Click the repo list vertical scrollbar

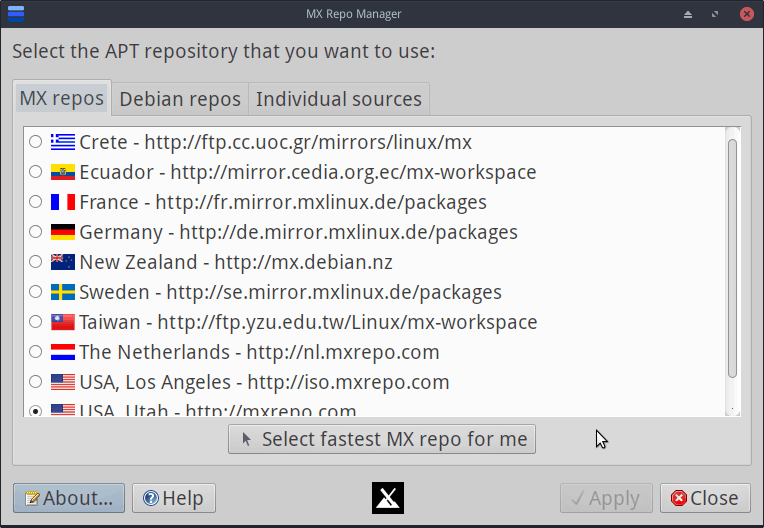click(x=732, y=258)
